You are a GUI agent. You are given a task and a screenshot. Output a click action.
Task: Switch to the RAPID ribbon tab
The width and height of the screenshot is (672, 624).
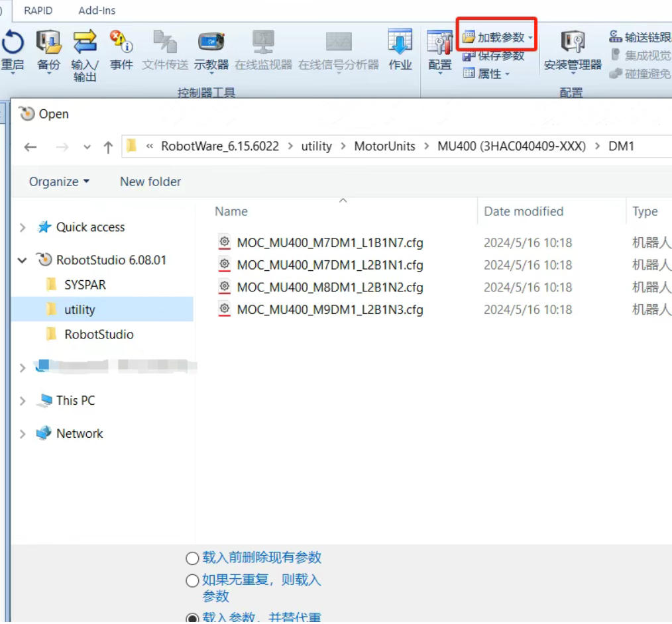(38, 11)
